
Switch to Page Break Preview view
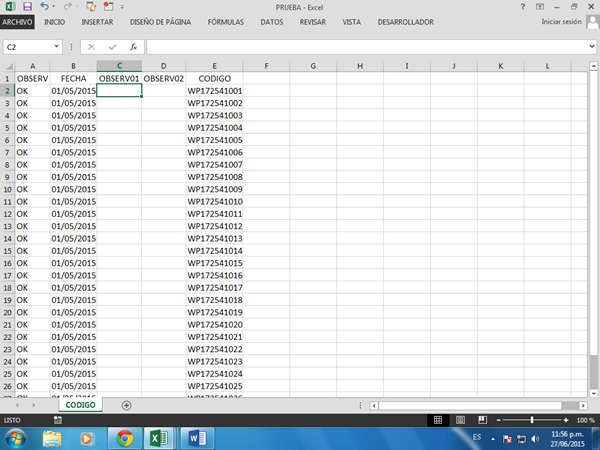point(483,420)
